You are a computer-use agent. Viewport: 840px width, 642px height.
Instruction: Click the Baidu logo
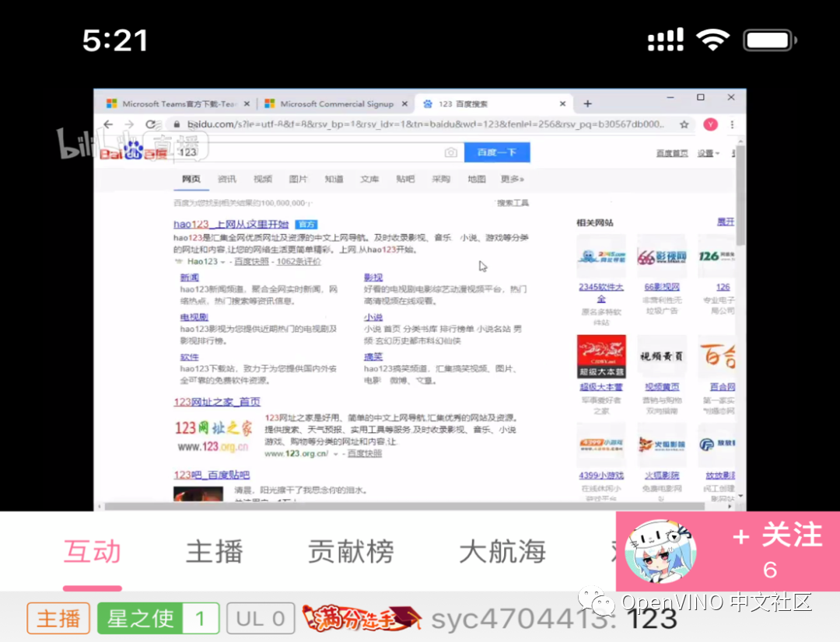tap(134, 152)
